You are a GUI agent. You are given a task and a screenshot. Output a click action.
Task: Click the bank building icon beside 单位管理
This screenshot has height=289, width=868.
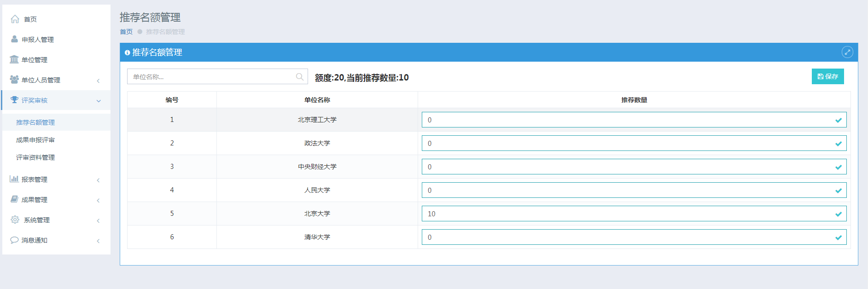point(14,59)
